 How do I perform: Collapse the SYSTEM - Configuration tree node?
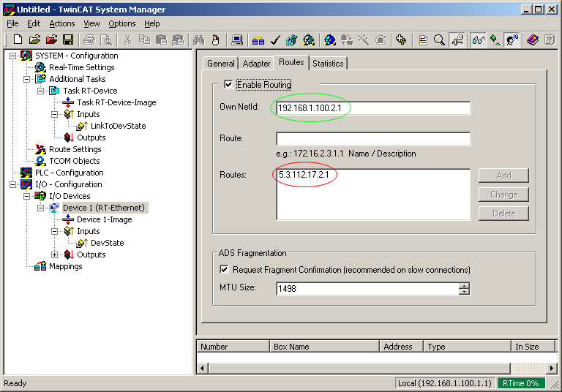[x=13, y=56]
